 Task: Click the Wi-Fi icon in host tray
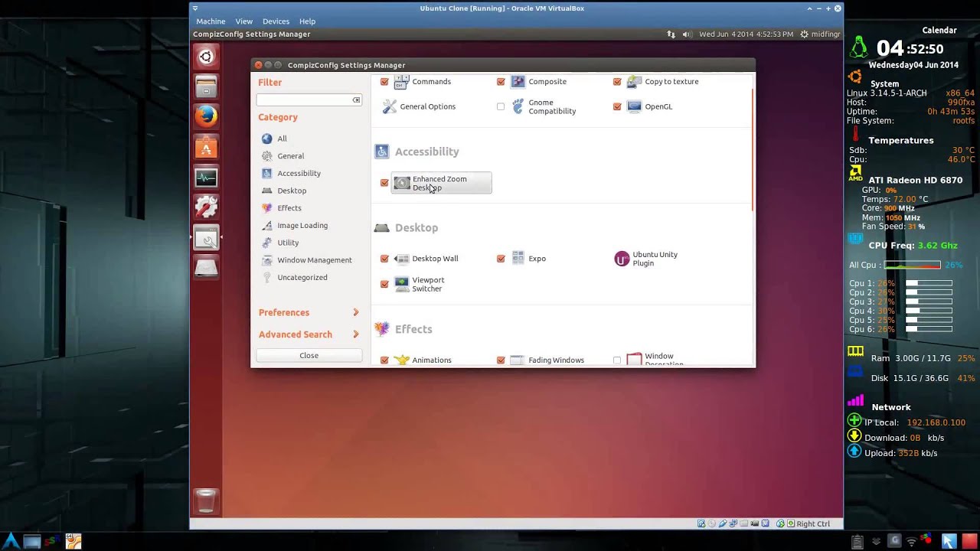point(911,541)
